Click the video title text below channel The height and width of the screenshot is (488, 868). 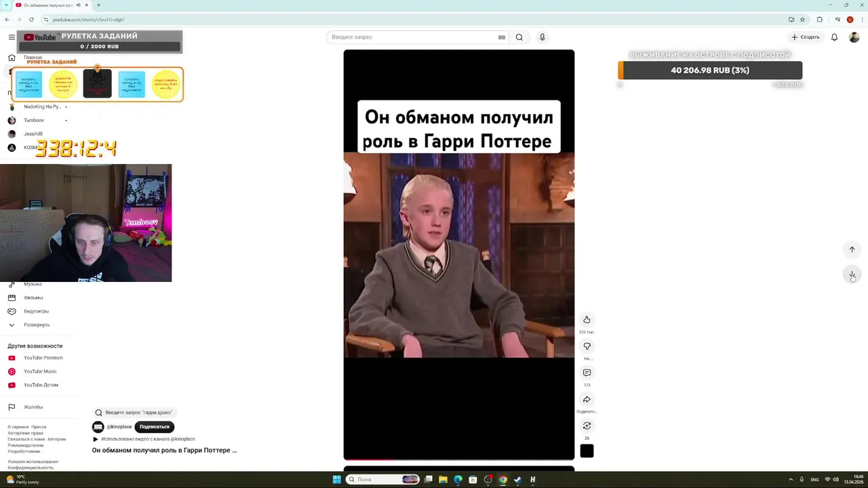pyautogui.click(x=165, y=450)
